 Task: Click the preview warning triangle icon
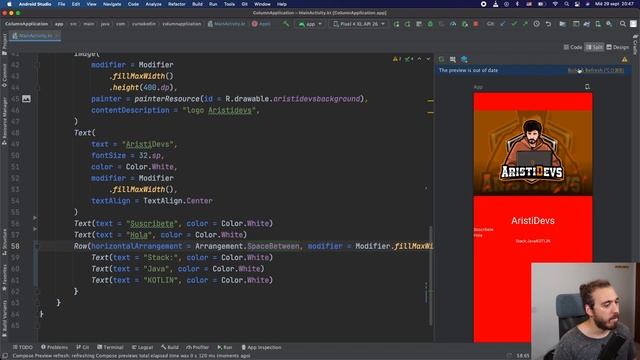tap(624, 60)
